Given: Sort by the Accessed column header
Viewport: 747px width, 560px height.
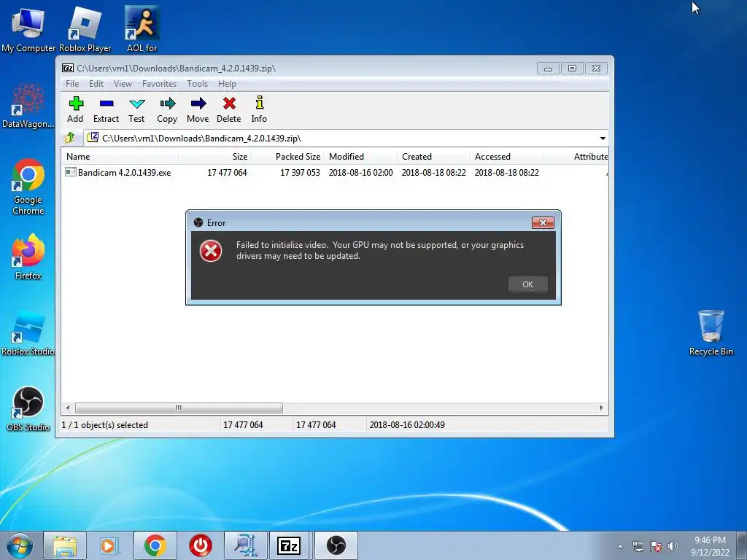Looking at the screenshot, I should point(506,157).
